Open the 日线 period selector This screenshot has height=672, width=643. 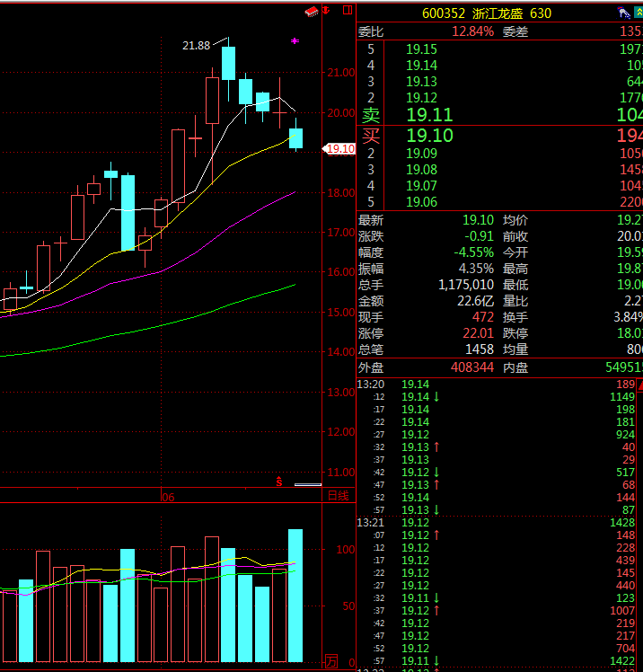pos(338,496)
